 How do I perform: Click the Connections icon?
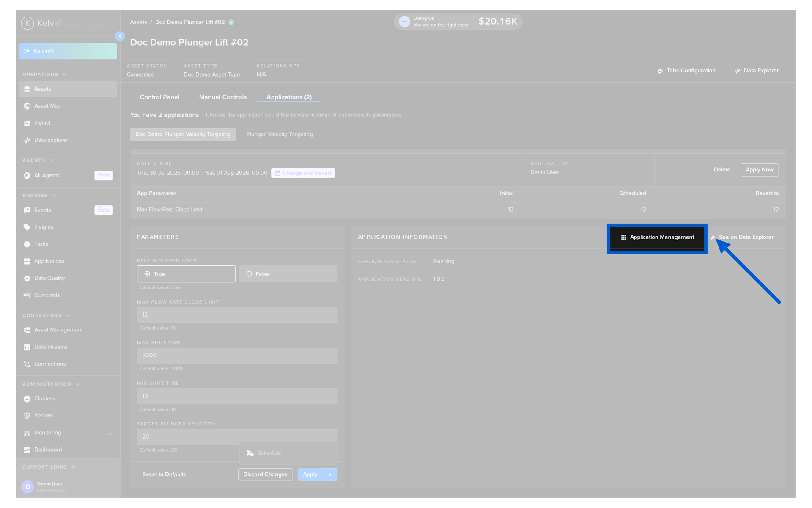coord(27,364)
